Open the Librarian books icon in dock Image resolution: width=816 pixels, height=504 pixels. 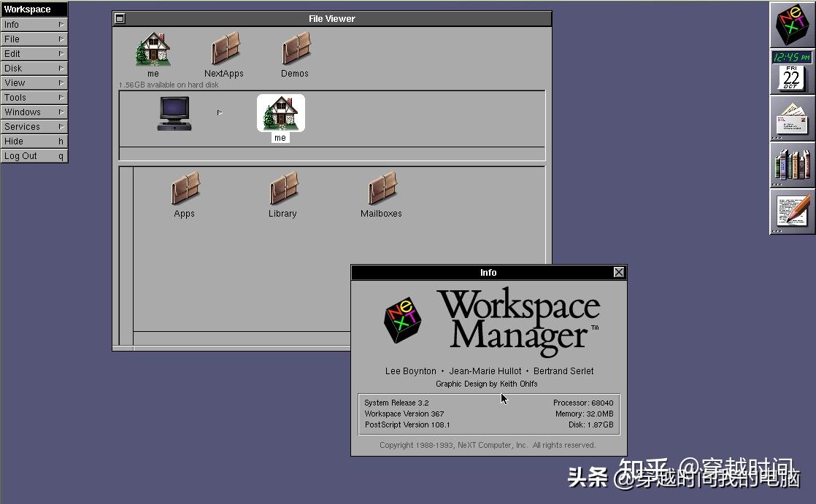click(x=792, y=165)
